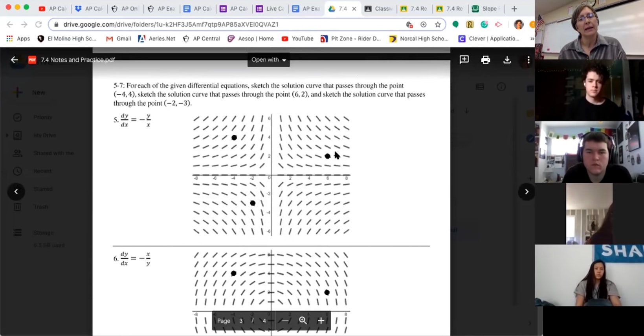The height and width of the screenshot is (336, 644).
Task: Expand hidden bookmarks with the chevron
Action: tap(532, 39)
